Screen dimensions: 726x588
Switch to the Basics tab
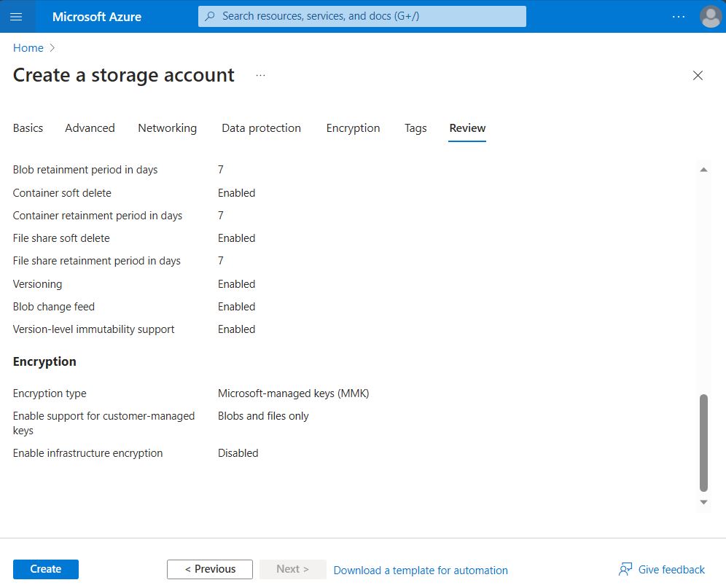pos(28,128)
